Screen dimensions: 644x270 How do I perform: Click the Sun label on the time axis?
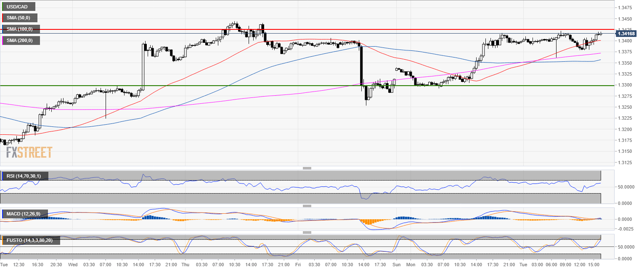click(396, 265)
